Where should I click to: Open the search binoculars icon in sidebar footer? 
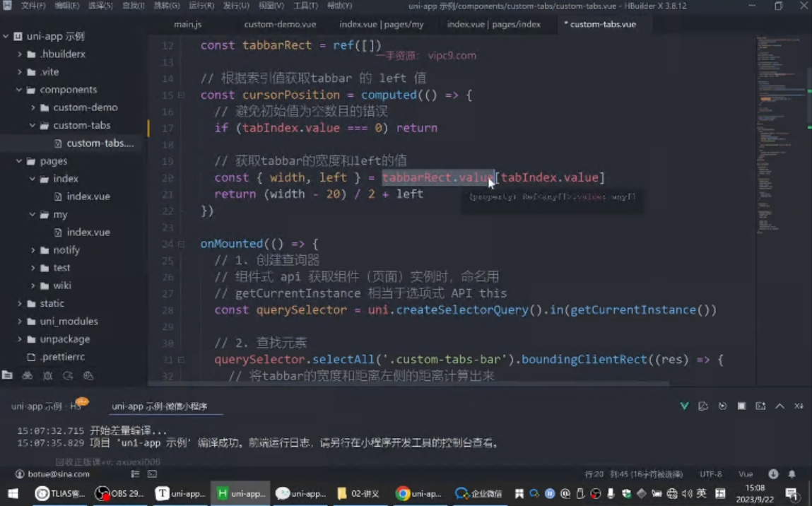(28, 375)
